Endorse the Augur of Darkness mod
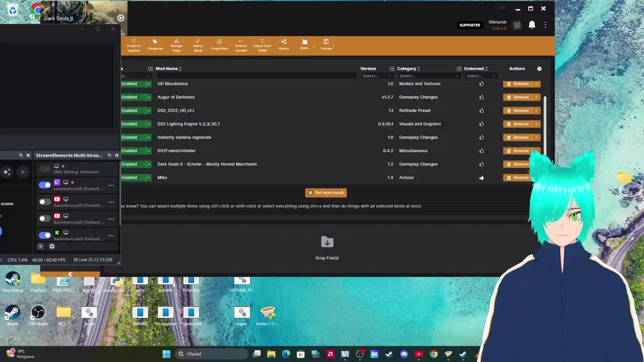The height and width of the screenshot is (362, 644). [x=481, y=97]
